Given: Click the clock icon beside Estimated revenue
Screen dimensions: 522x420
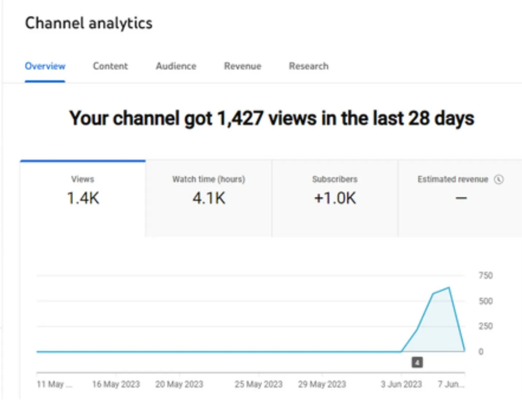Looking at the screenshot, I should (x=499, y=180).
